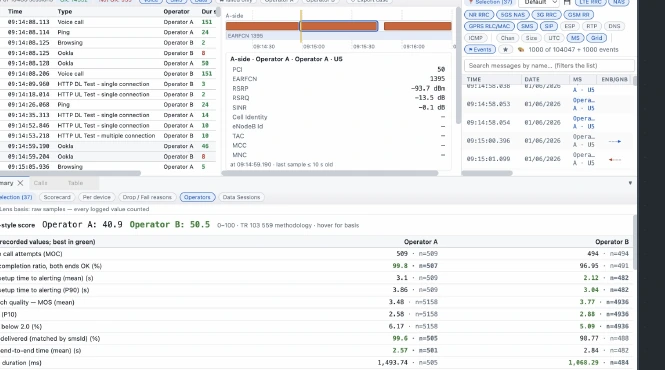Enable the RTP filter chip

(x=592, y=26)
